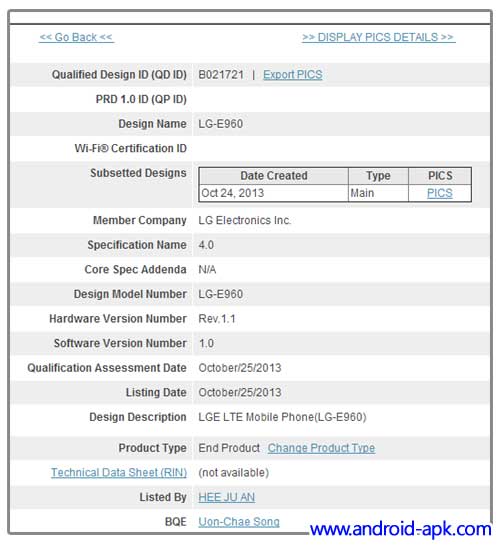The width and height of the screenshot is (500, 545).
Task: Click the Export PICS link
Action: 293,74
